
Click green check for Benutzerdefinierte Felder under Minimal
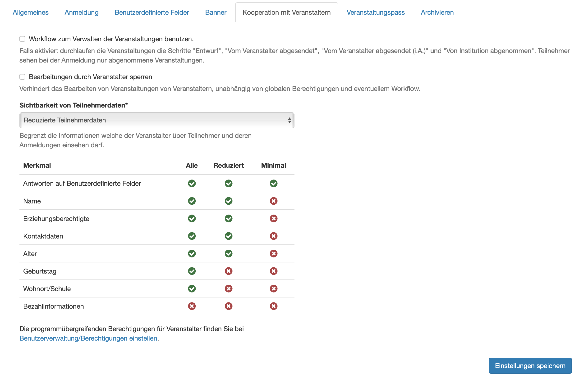coord(273,183)
